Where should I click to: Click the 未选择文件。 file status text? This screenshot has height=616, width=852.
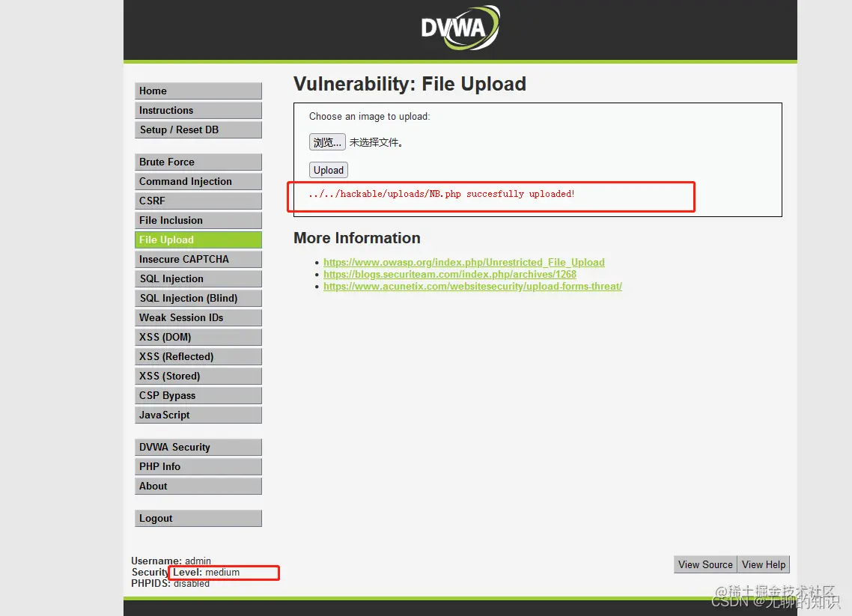tap(376, 142)
